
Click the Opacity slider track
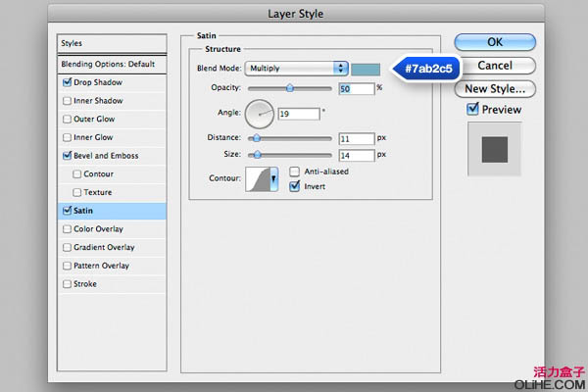tap(289, 88)
